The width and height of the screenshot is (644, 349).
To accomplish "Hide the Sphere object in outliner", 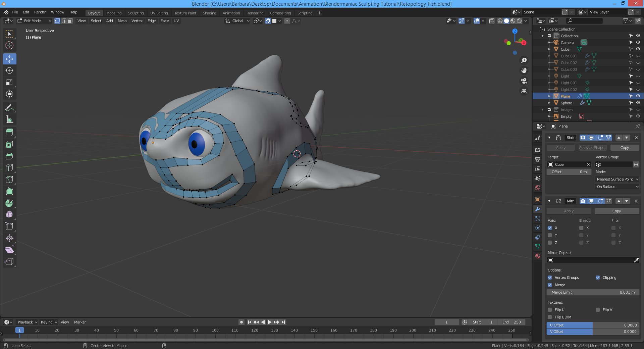I will [638, 103].
